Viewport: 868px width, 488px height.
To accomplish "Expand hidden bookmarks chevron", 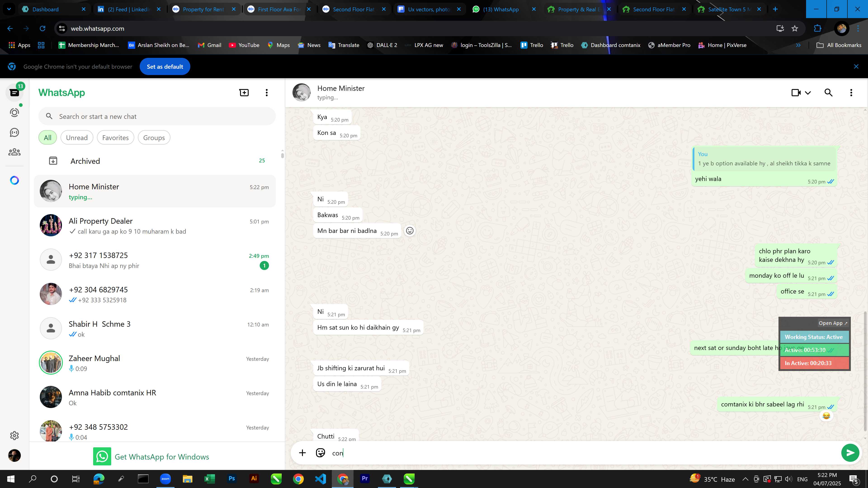I will click(x=798, y=45).
